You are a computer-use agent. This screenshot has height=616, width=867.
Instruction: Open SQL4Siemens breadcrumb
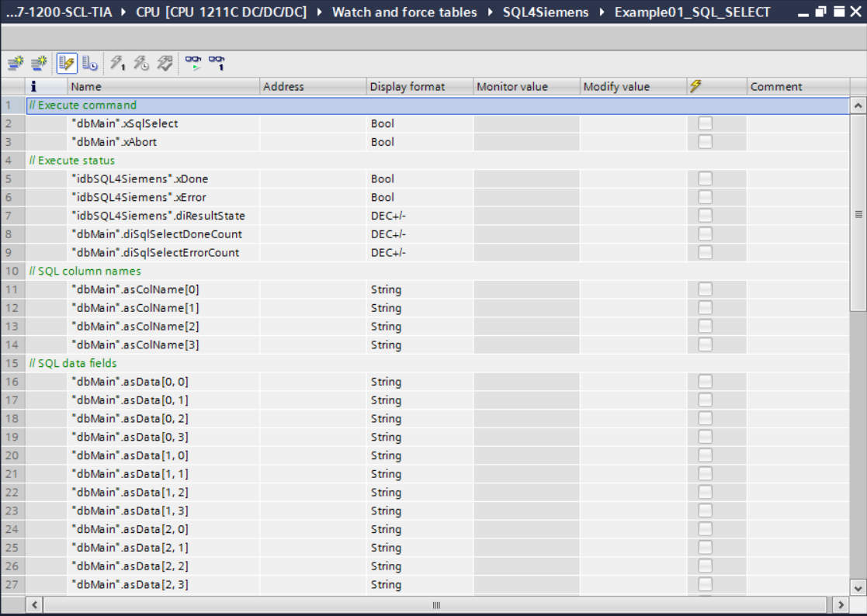coord(546,12)
